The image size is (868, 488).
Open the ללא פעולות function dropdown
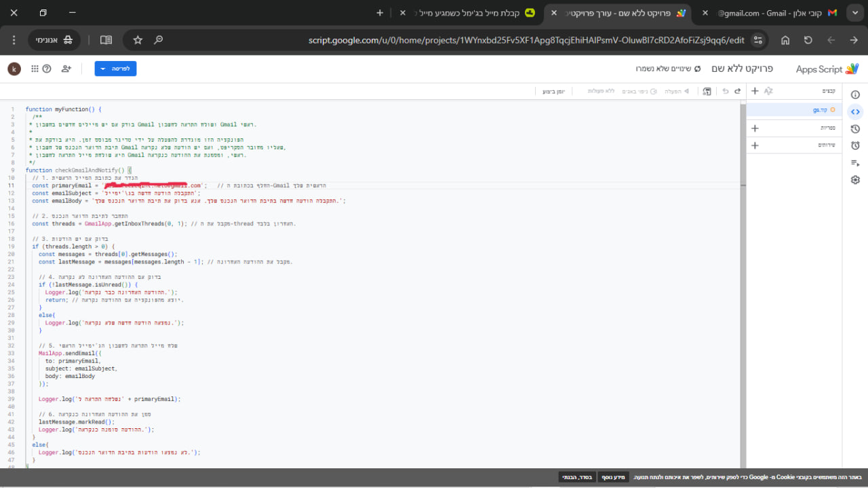pyautogui.click(x=600, y=91)
